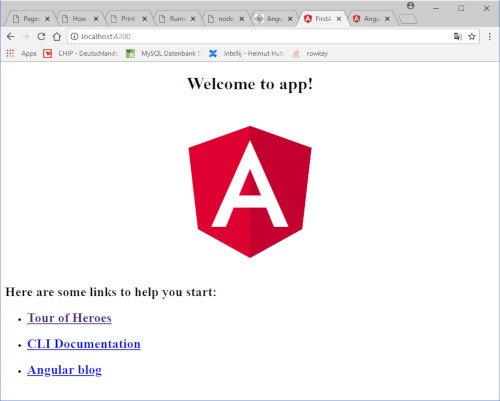
Task: Open the rowkey bookmark
Action: [310, 53]
